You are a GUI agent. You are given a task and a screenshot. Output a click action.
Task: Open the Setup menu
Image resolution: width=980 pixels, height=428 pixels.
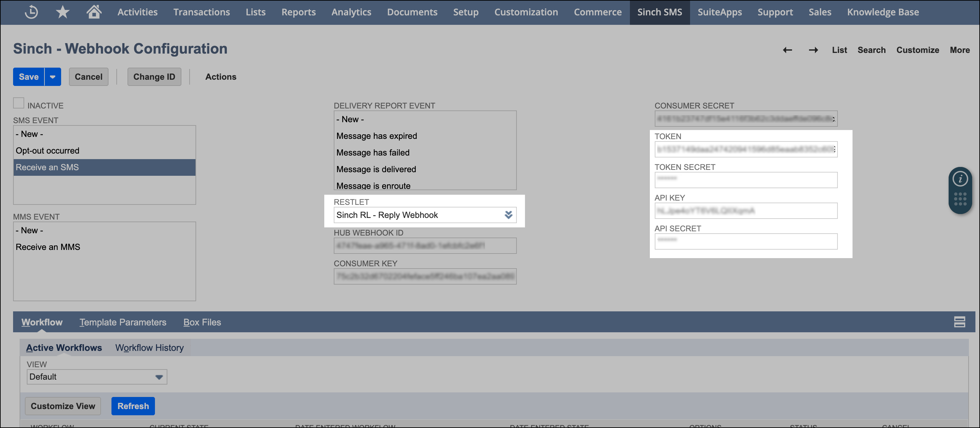click(466, 12)
